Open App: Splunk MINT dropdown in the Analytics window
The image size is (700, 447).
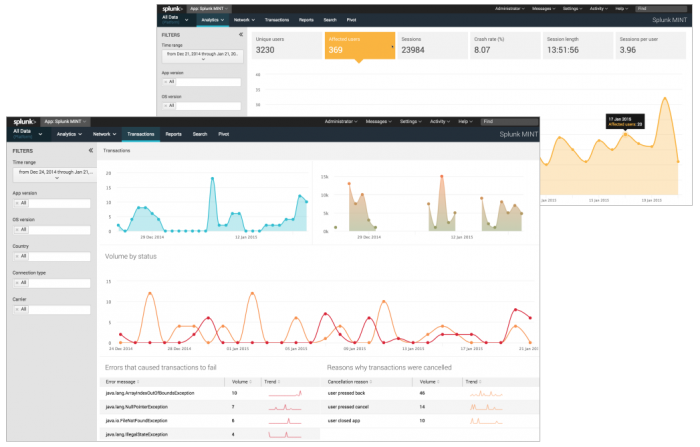208,8
